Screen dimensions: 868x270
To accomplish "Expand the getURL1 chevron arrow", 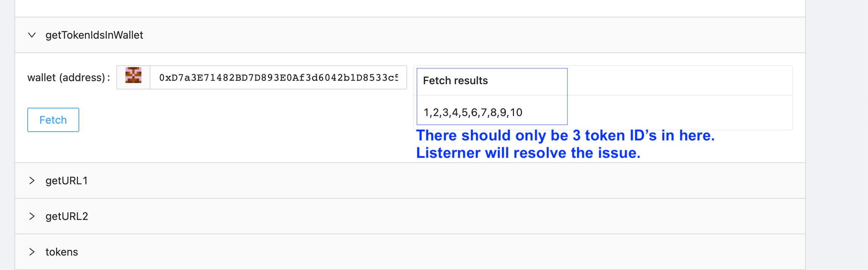I will point(32,181).
